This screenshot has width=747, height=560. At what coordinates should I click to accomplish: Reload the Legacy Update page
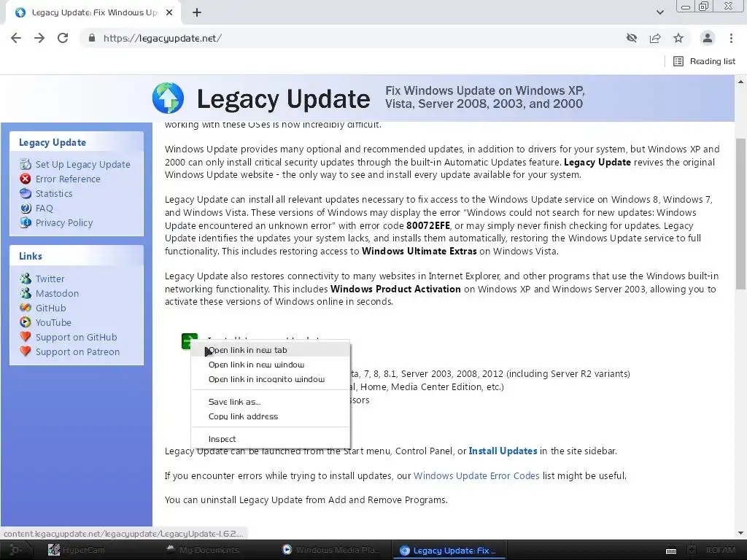tap(63, 38)
